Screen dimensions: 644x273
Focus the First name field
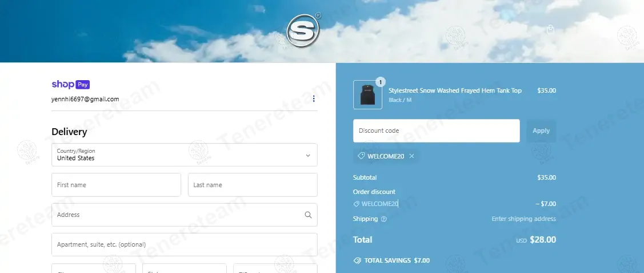point(116,185)
